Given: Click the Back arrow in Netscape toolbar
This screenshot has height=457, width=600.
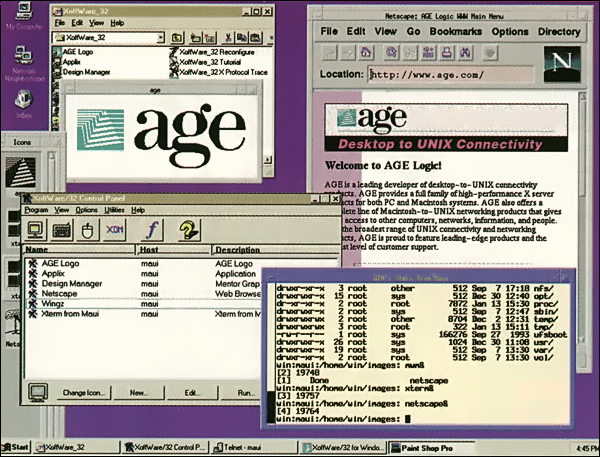Looking at the screenshot, I should (329, 53).
